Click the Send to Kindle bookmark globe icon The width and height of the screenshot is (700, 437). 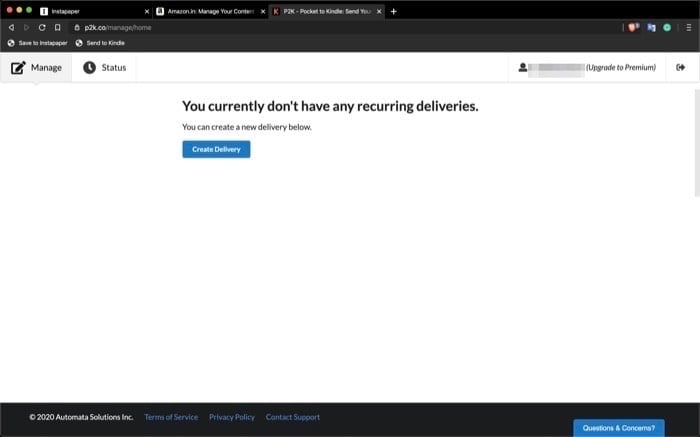tap(79, 43)
